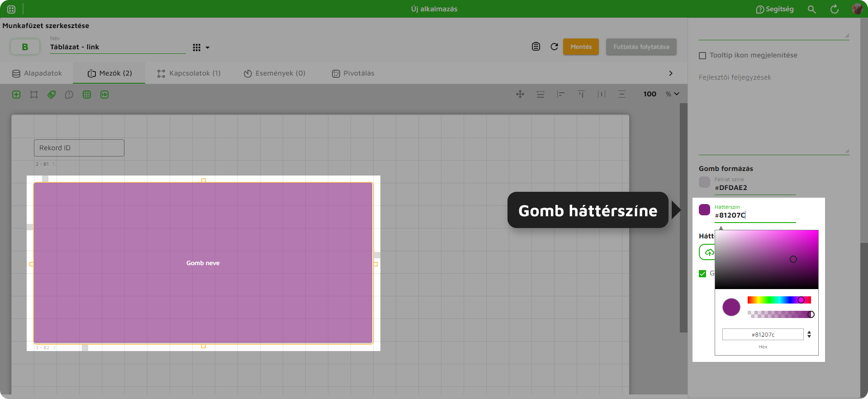Click the info bubble toolbar icon
The height and width of the screenshot is (399, 868).
pos(69,95)
